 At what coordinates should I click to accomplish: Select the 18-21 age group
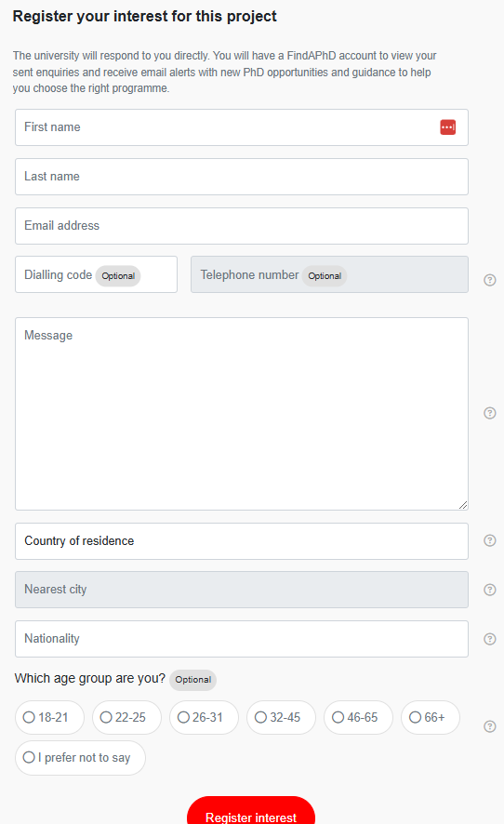tap(49, 717)
